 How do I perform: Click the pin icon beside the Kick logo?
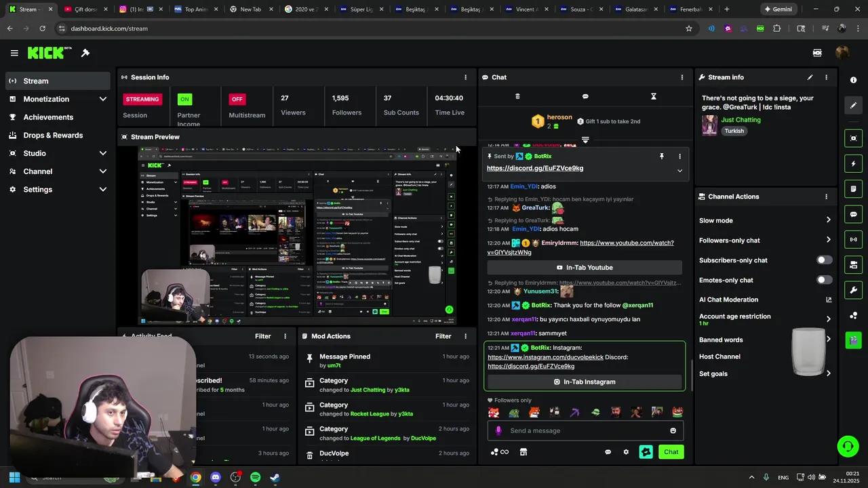85,53
